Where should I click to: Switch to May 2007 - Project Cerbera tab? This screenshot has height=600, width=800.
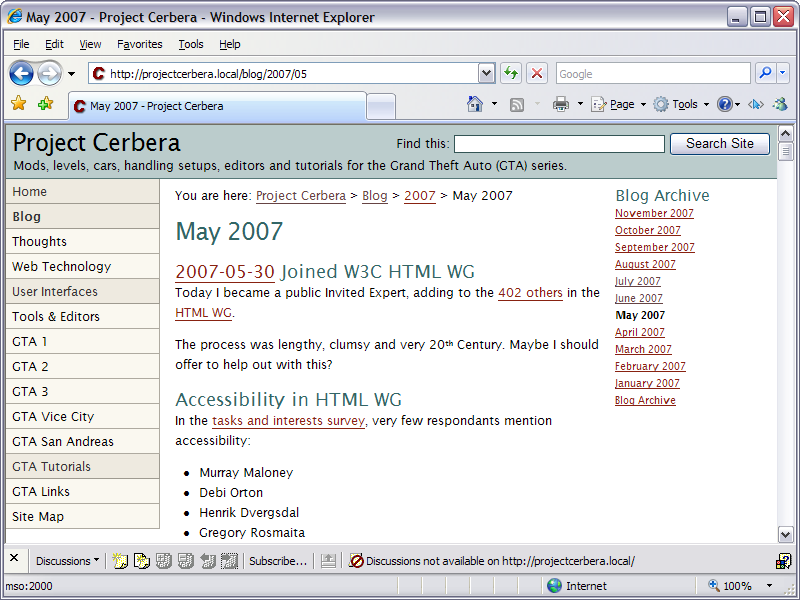click(x=215, y=106)
